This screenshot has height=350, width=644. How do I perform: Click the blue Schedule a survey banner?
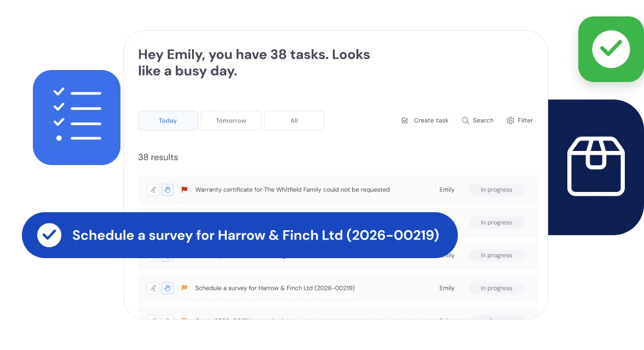[x=240, y=235]
